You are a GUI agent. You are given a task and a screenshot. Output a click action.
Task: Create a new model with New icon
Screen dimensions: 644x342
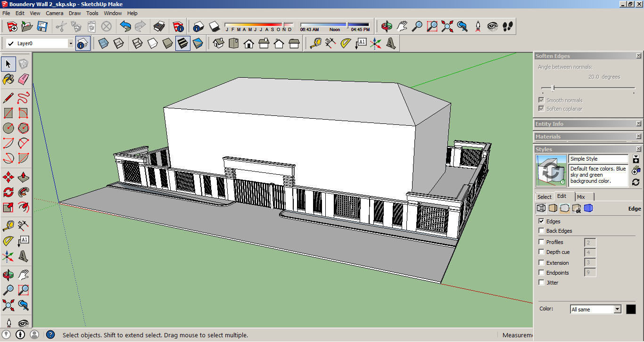[x=12, y=26]
